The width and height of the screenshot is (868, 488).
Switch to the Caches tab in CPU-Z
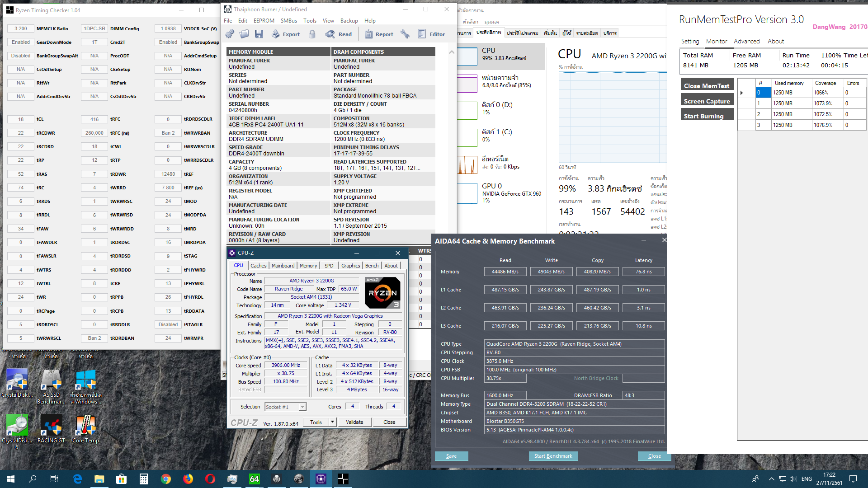[258, 266]
